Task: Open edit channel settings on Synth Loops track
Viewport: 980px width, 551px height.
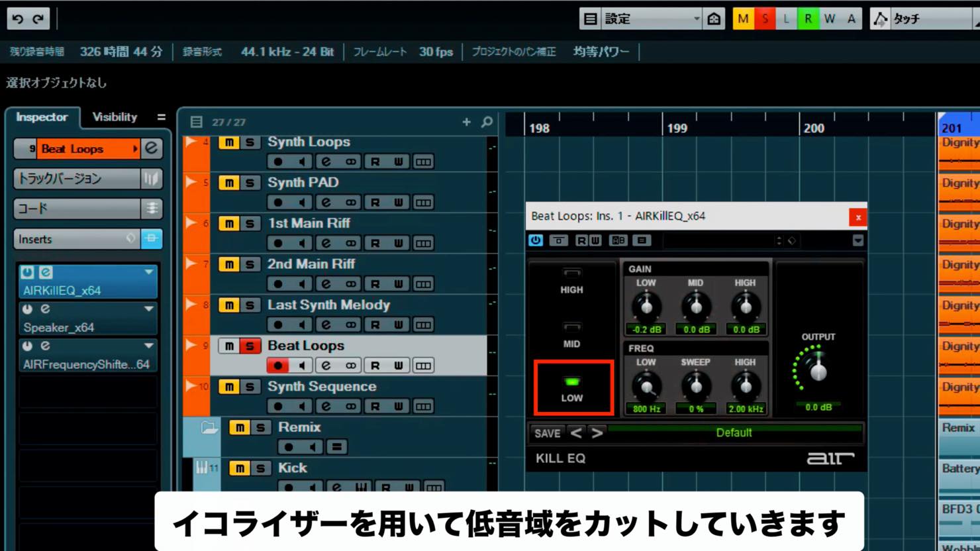Action: (326, 162)
